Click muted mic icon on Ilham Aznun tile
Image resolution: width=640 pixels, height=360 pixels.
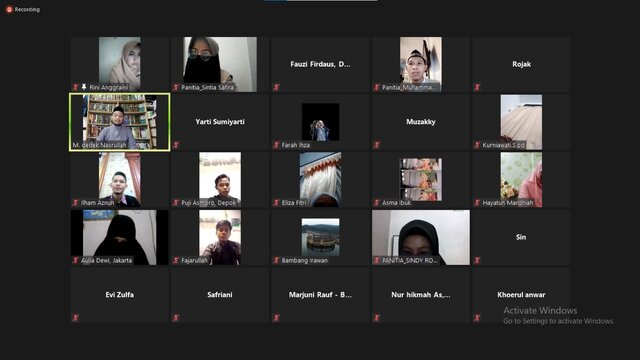tap(76, 202)
